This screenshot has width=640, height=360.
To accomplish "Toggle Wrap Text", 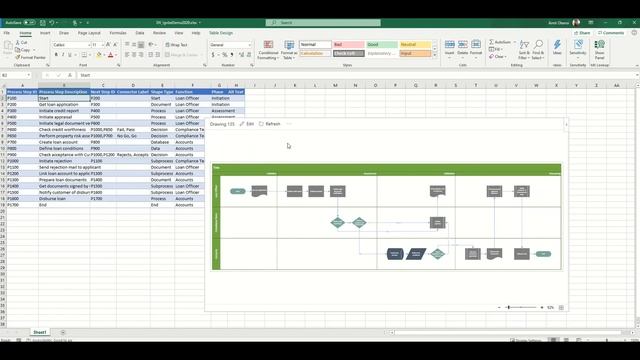I will tap(177, 44).
